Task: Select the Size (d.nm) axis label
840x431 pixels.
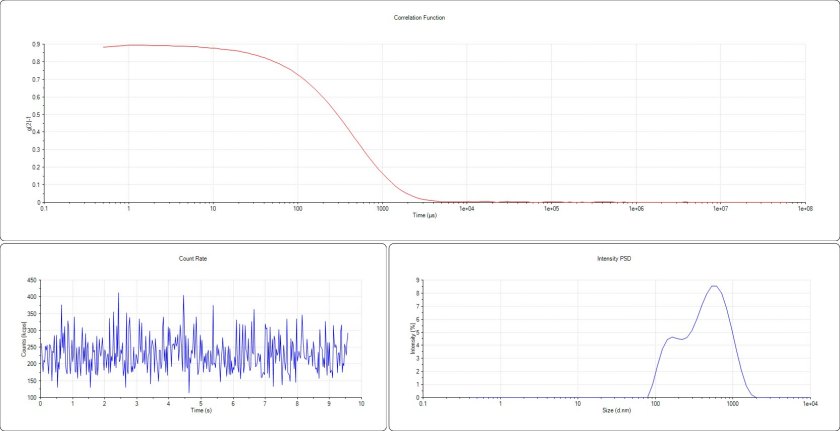Action: coord(616,410)
